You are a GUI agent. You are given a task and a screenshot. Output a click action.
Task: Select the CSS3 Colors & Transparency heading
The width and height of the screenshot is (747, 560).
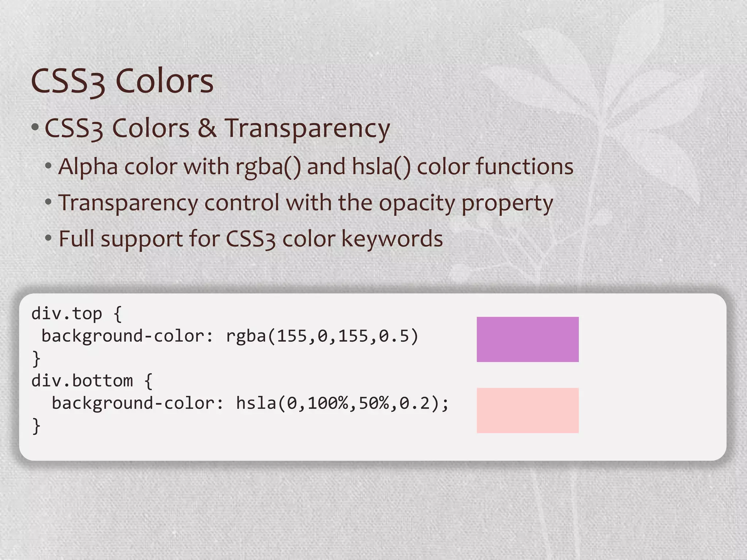pyautogui.click(x=217, y=129)
